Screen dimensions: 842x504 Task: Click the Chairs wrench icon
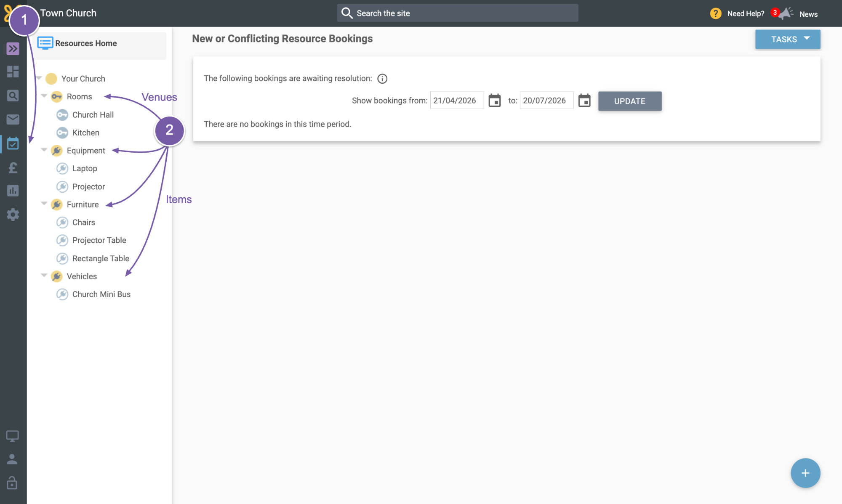tap(62, 222)
